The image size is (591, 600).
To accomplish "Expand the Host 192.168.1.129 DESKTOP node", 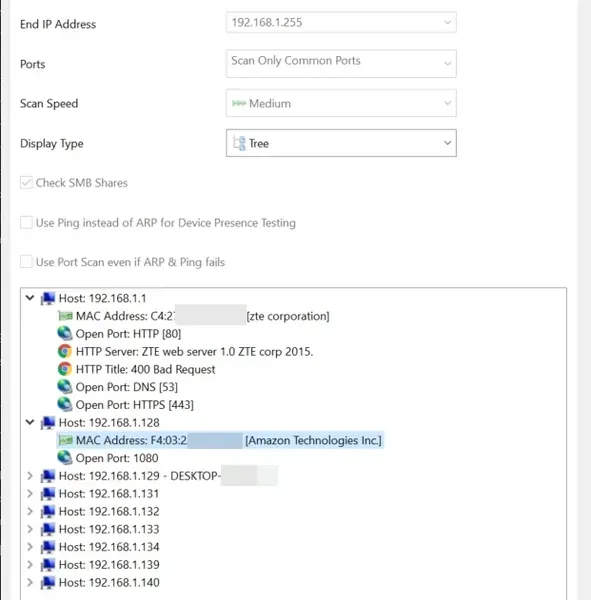I will pyautogui.click(x=30, y=476).
